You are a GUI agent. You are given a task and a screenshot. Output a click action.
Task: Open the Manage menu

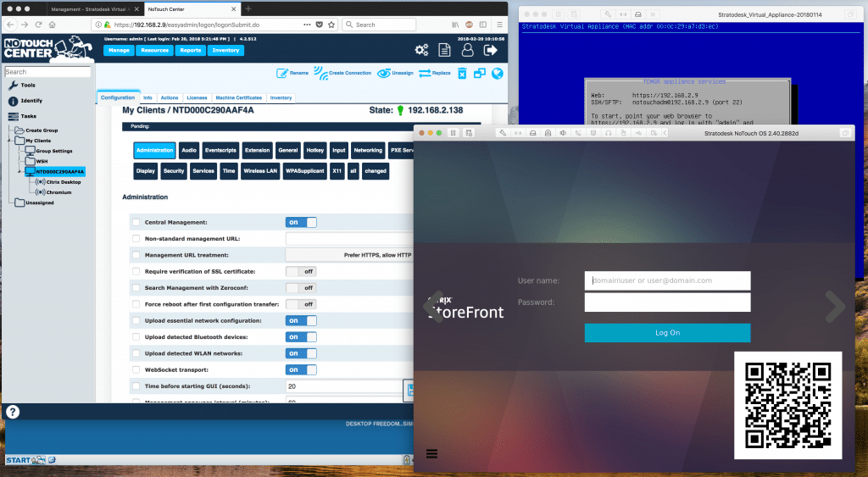click(119, 50)
